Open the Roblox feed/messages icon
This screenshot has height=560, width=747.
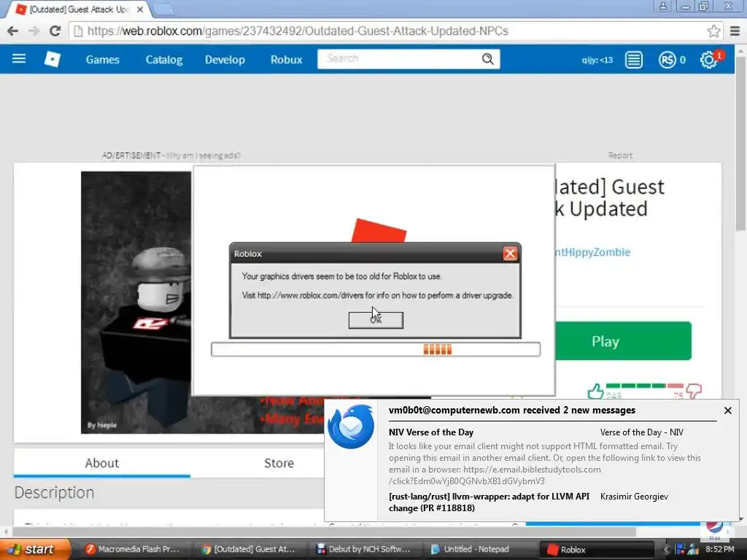pyautogui.click(x=634, y=60)
